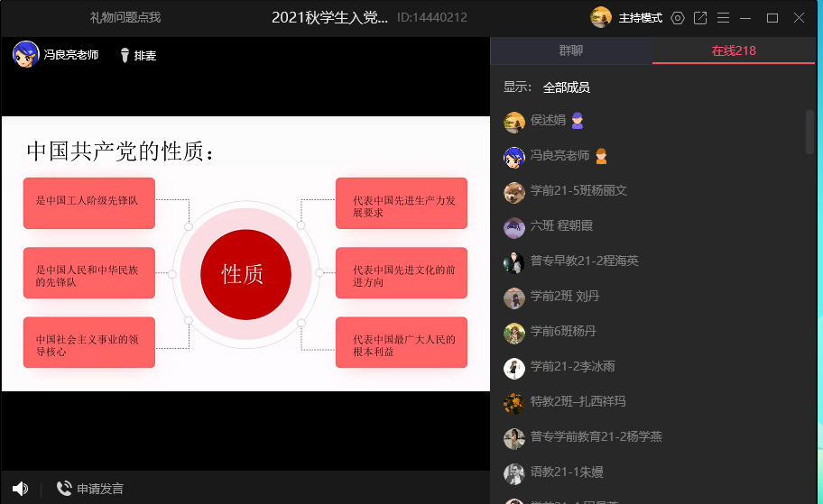Expand the 全部成员 display filter
Image resolution: width=823 pixels, height=504 pixels.
[566, 87]
